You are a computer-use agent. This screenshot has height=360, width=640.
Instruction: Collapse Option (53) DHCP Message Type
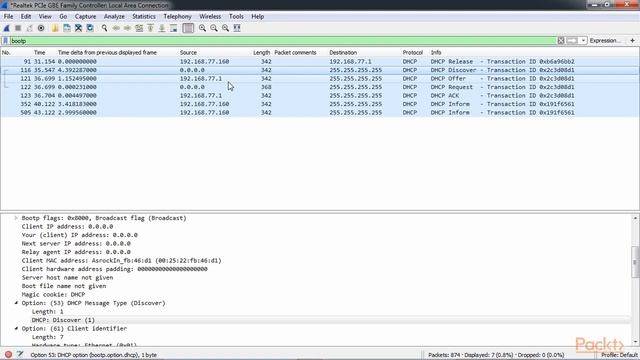16,303
